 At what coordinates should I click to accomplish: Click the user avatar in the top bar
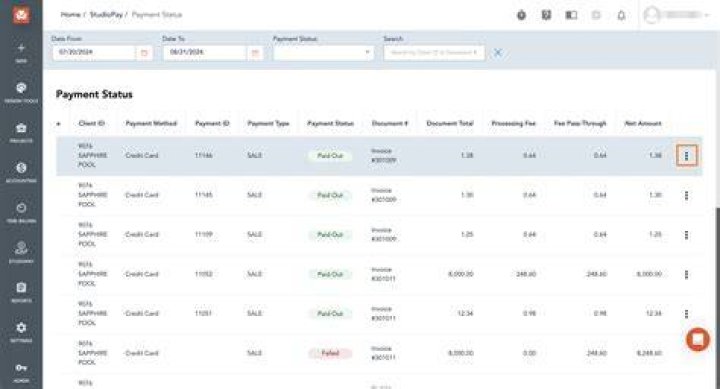(652, 15)
